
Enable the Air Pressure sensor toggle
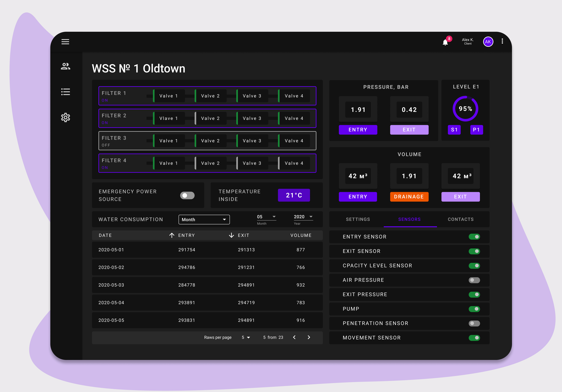point(474,280)
